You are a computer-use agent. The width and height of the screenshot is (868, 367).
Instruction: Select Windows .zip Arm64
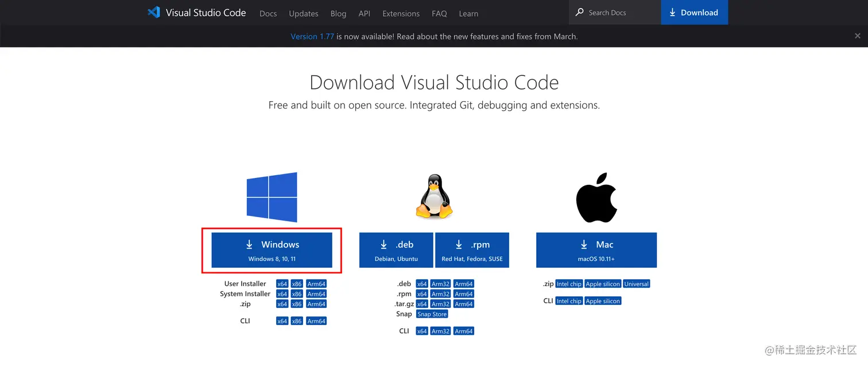[316, 304]
